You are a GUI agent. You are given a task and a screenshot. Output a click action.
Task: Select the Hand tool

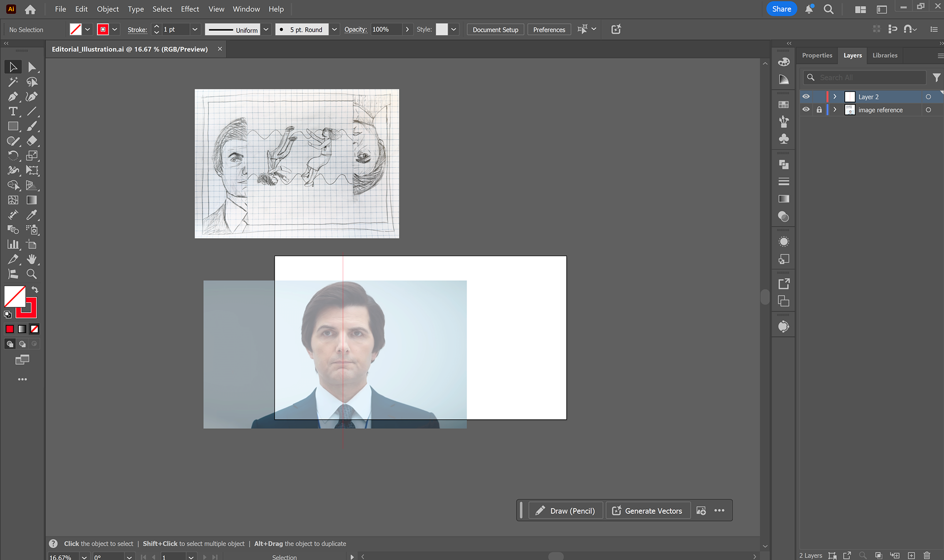pyautogui.click(x=31, y=259)
